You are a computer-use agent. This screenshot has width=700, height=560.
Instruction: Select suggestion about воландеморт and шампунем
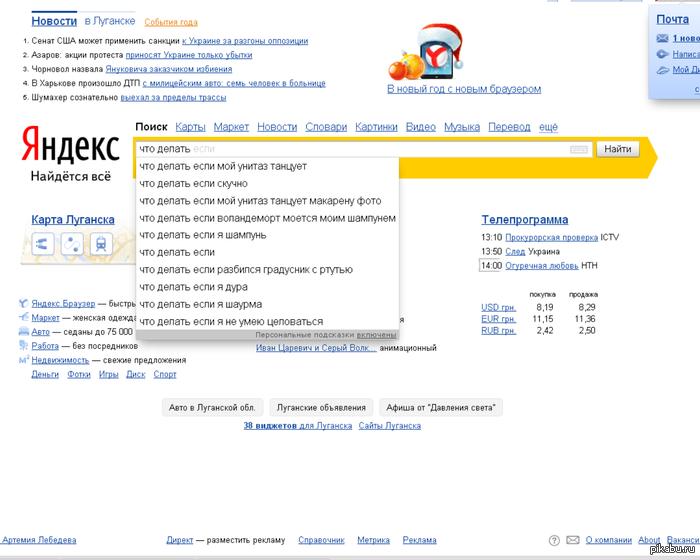[267, 218]
